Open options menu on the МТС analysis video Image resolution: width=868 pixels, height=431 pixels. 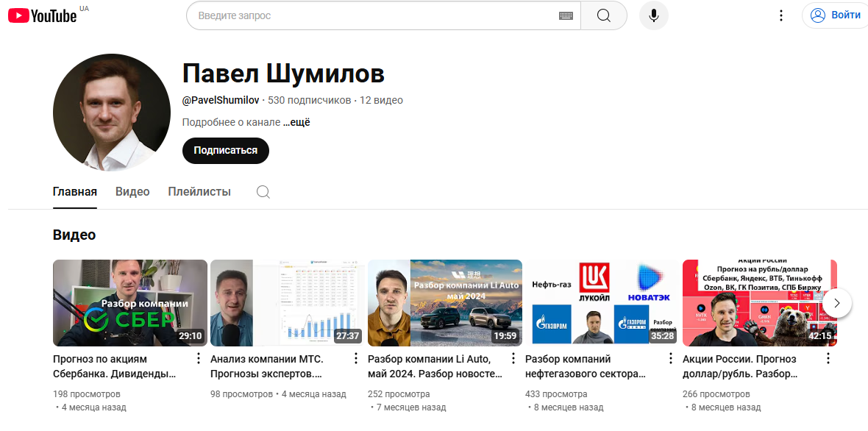tap(355, 358)
